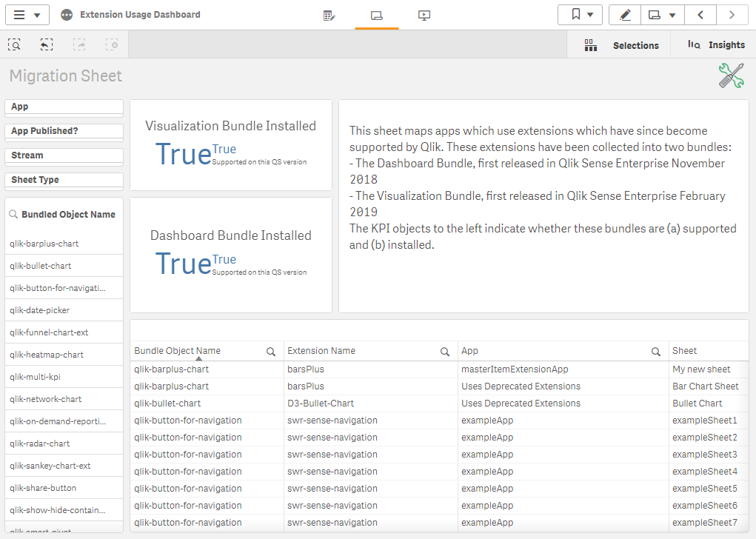Image resolution: width=756 pixels, height=539 pixels.
Task: Open the Bookmarks dropdown
Action: click(580, 15)
